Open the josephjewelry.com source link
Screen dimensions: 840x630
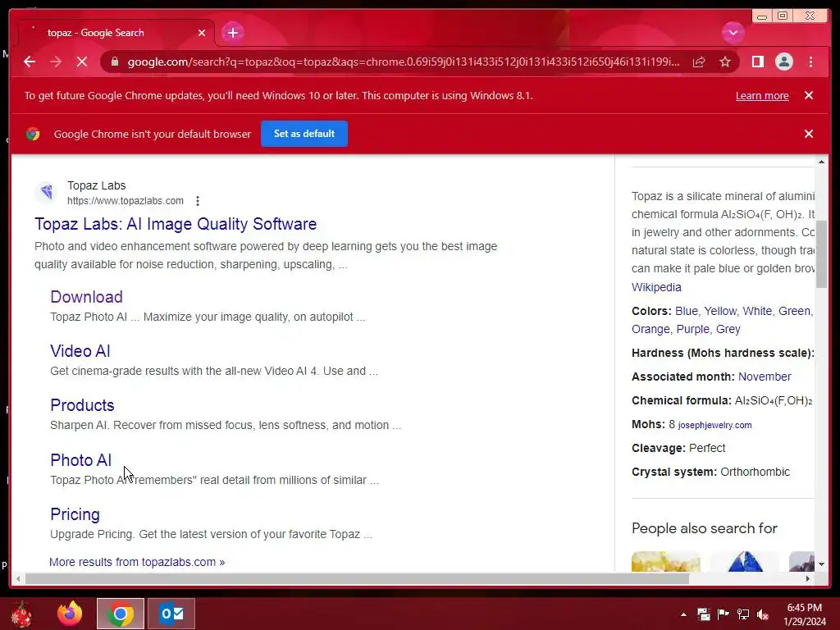tap(714, 425)
